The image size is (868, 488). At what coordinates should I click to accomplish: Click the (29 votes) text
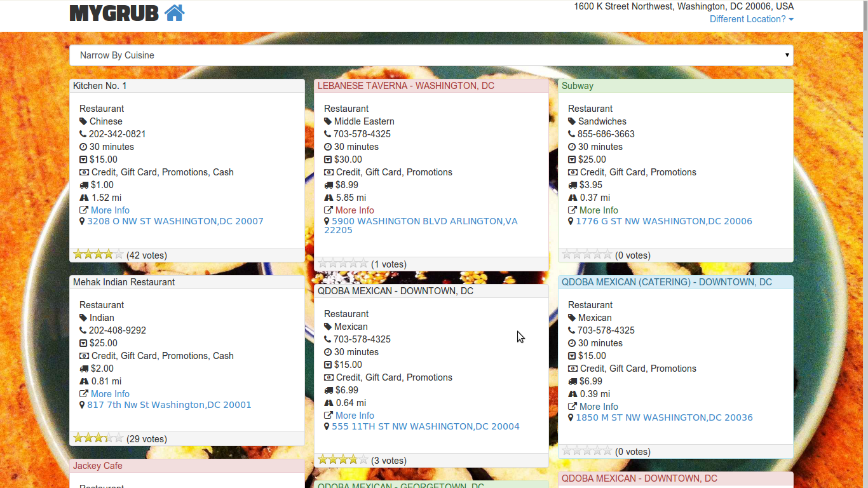pos(147,439)
